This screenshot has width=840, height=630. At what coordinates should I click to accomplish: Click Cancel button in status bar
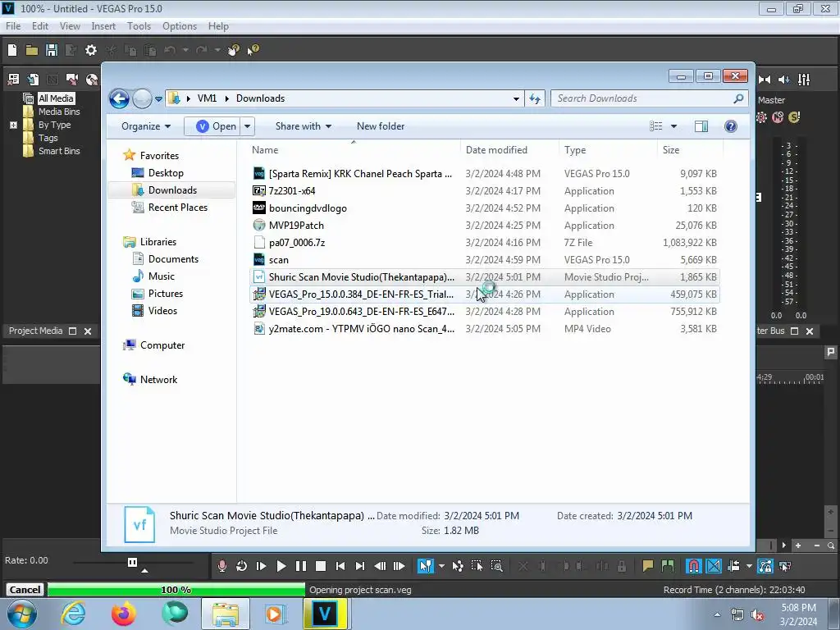pyautogui.click(x=25, y=589)
